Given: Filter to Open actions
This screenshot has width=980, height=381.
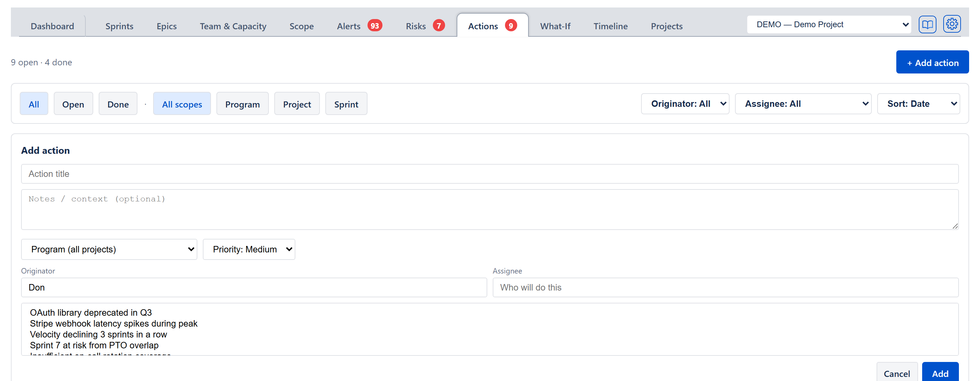Looking at the screenshot, I should (73, 104).
